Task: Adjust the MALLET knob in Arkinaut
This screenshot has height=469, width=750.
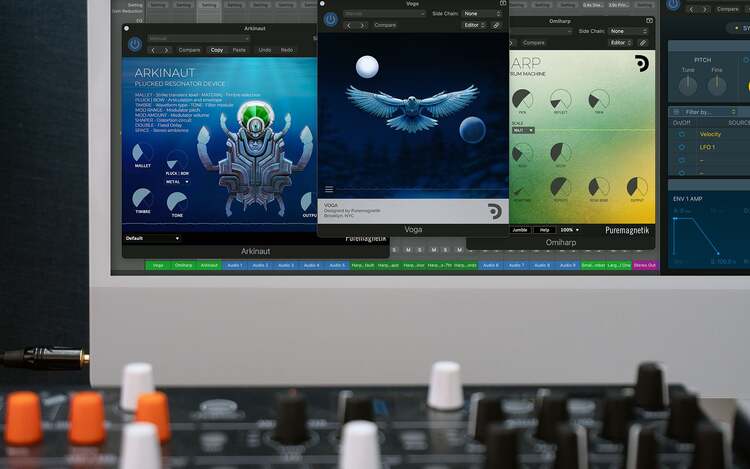Action: [x=142, y=153]
